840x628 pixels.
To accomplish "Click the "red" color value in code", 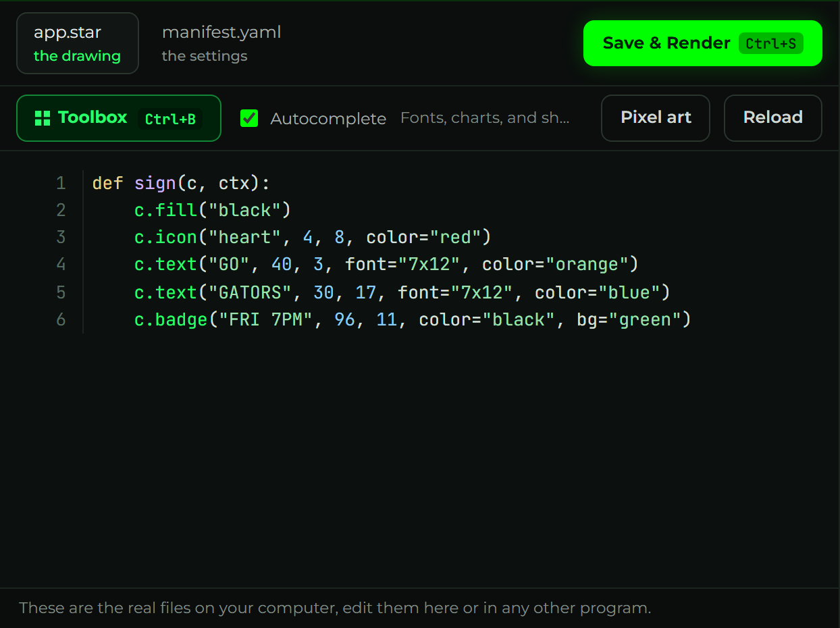I will 454,237.
